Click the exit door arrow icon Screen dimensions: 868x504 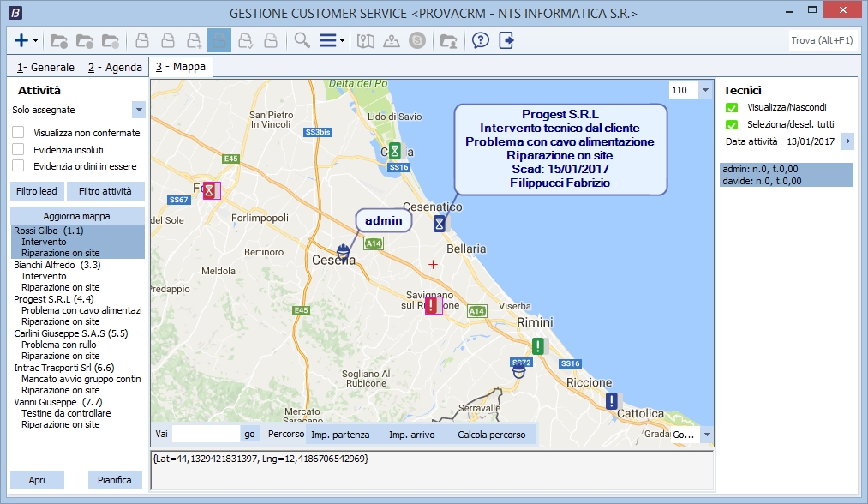pyautogui.click(x=506, y=40)
